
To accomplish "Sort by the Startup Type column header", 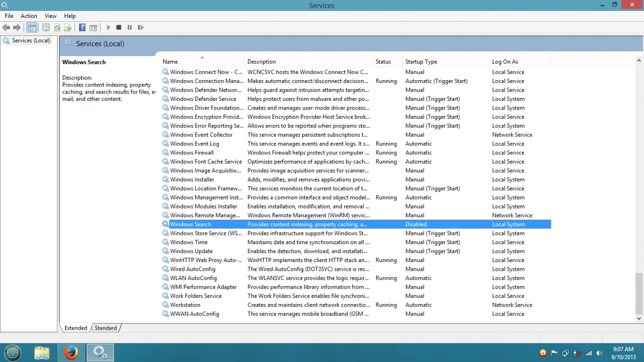I will point(446,62).
